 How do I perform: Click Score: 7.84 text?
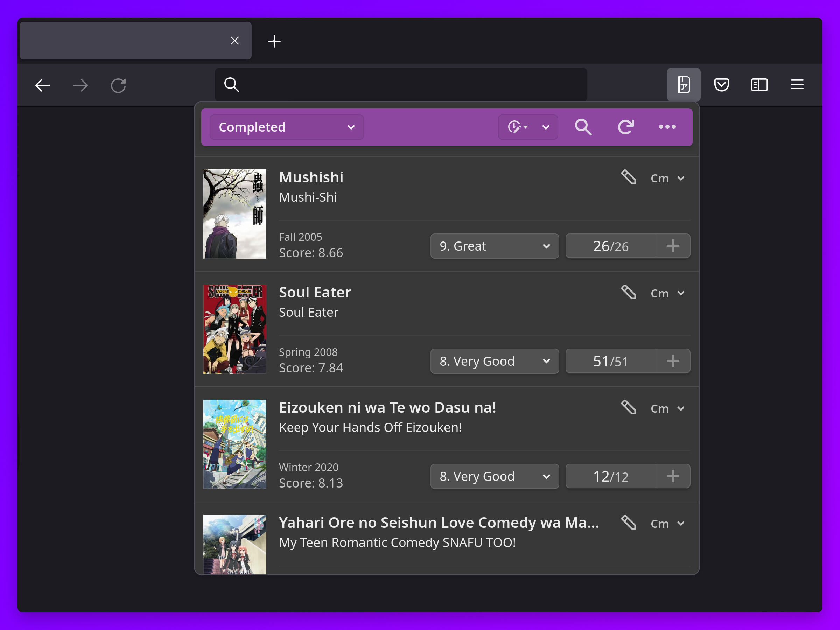click(311, 367)
